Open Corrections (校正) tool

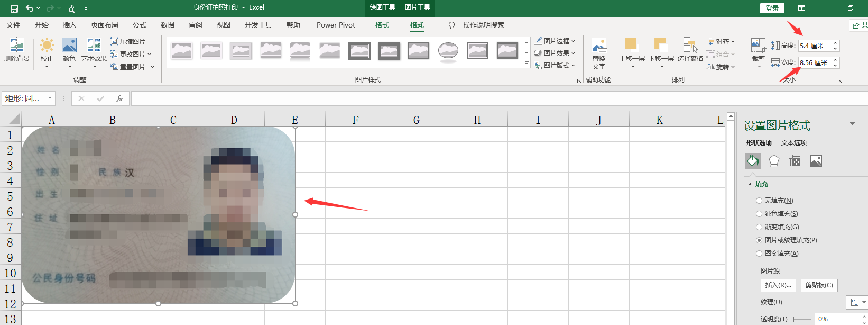click(x=47, y=52)
